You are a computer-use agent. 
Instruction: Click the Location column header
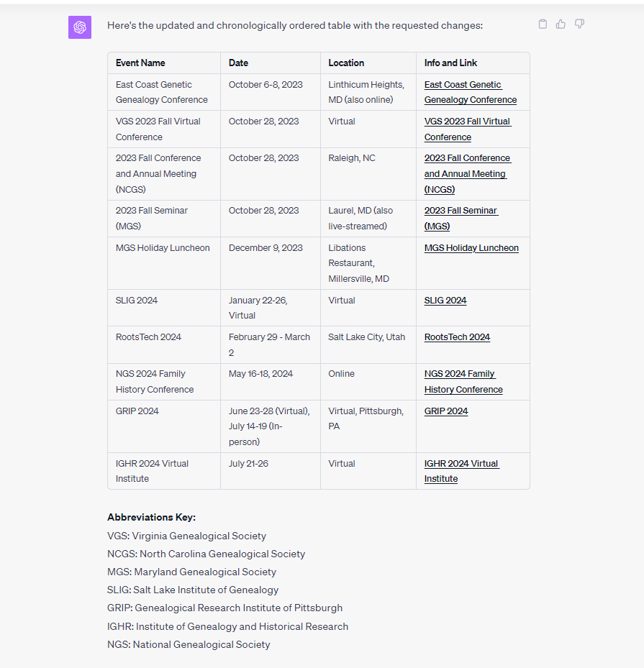coord(346,63)
